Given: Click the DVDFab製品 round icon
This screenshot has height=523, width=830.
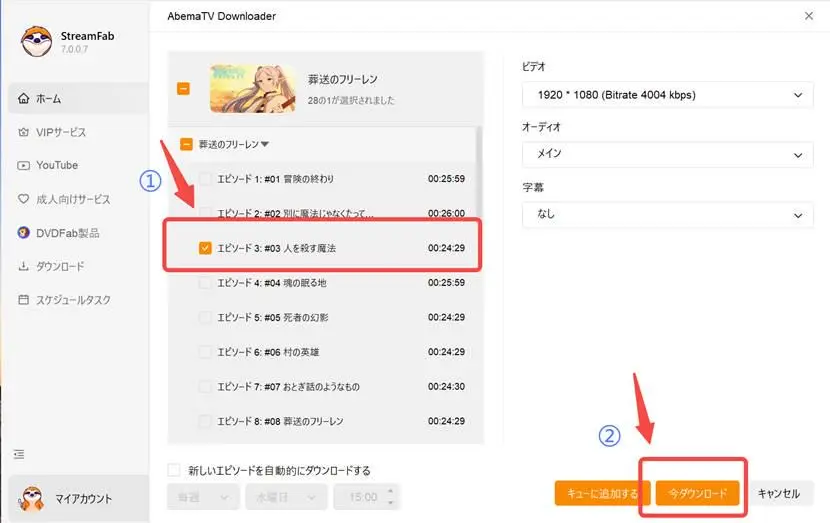Looking at the screenshot, I should point(23,232).
